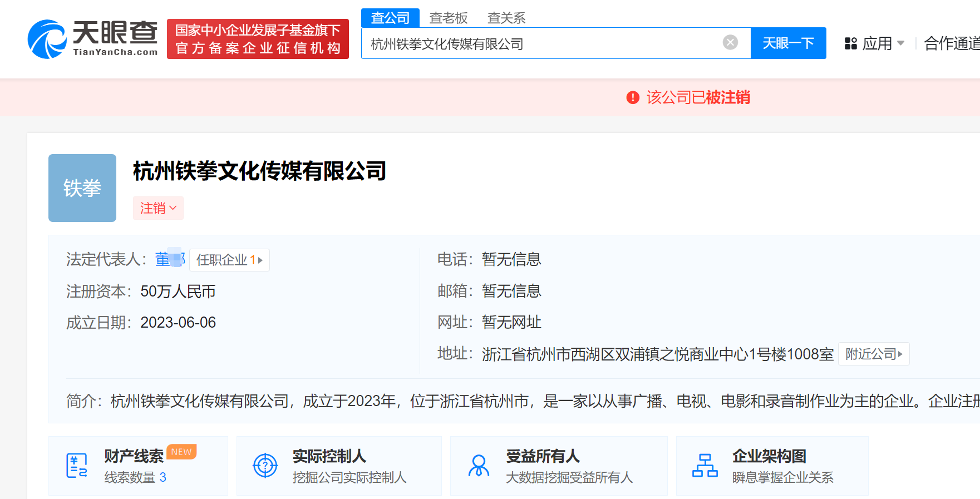Expand 任职企业 1 list
The height and width of the screenshot is (499, 980).
click(229, 260)
